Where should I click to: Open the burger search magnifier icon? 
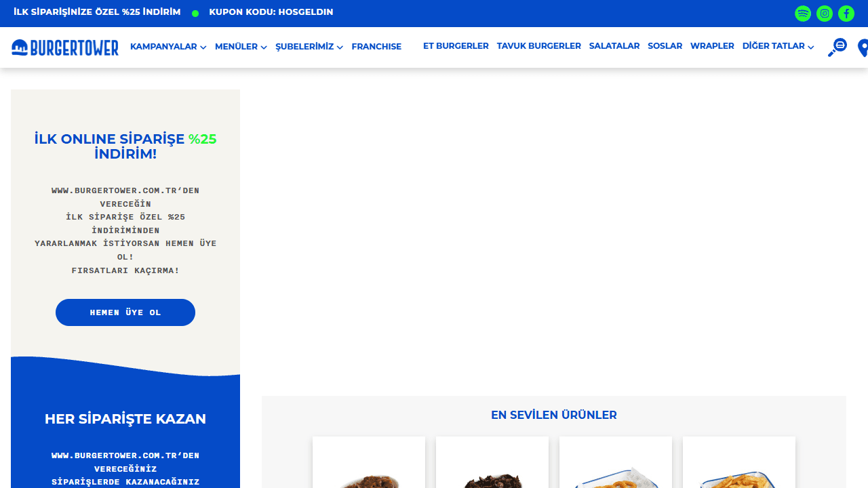pyautogui.click(x=837, y=47)
